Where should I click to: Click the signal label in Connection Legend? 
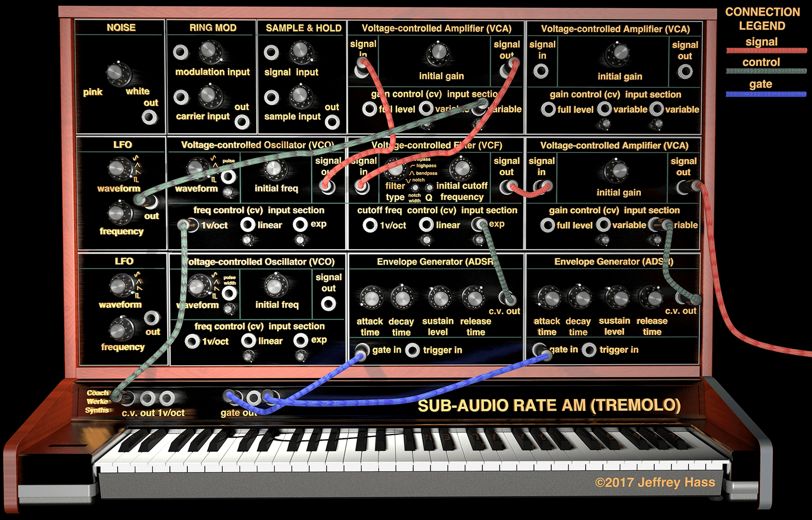[761, 42]
